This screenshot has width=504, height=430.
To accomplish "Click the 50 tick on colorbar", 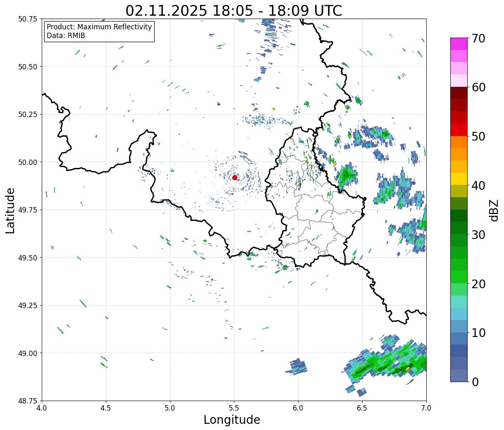I will pos(478,136).
